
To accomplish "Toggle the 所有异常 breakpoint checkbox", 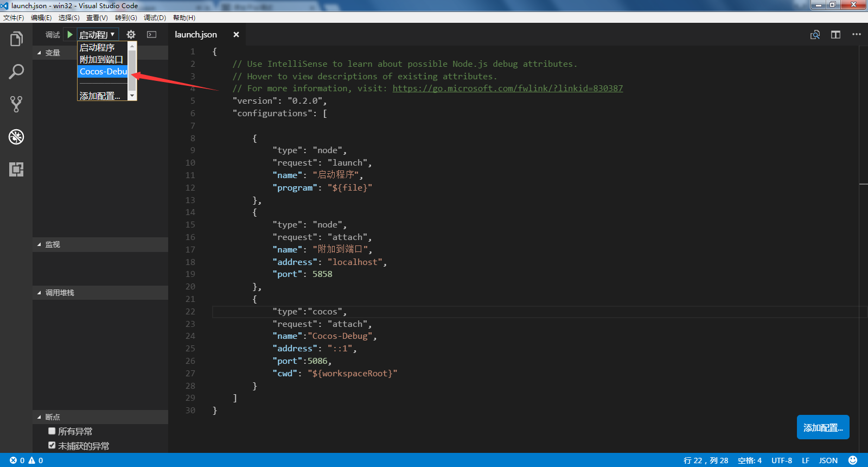I will point(52,431).
